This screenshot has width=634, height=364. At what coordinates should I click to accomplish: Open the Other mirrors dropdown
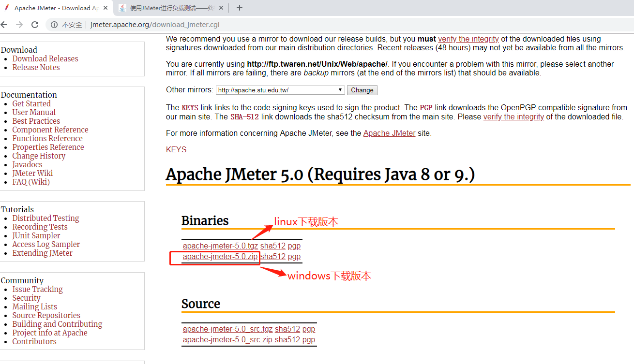pos(280,90)
